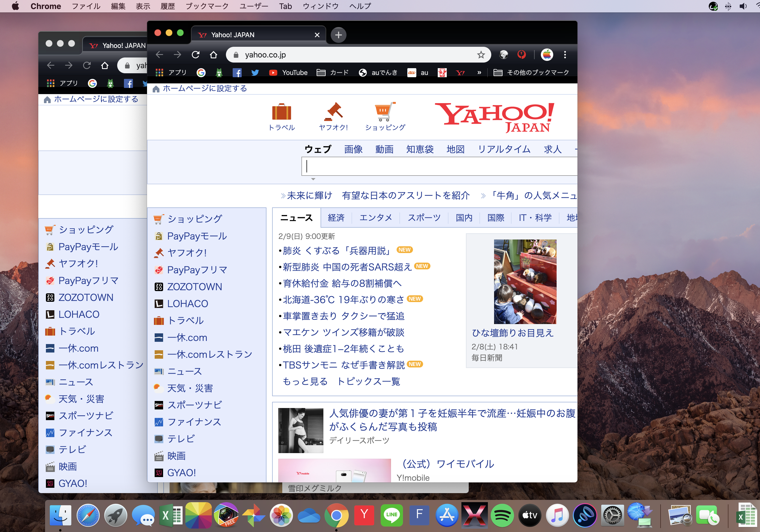Select the 知恵袋 search tab
This screenshot has width=760, height=532.
(x=420, y=149)
